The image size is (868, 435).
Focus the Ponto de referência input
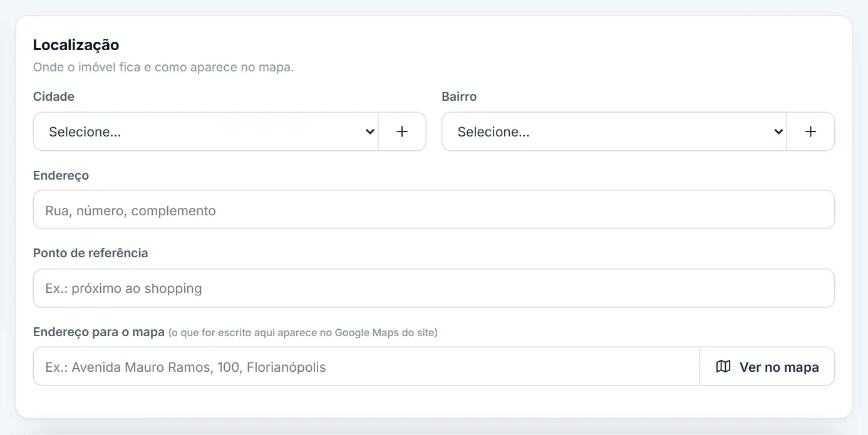(434, 289)
